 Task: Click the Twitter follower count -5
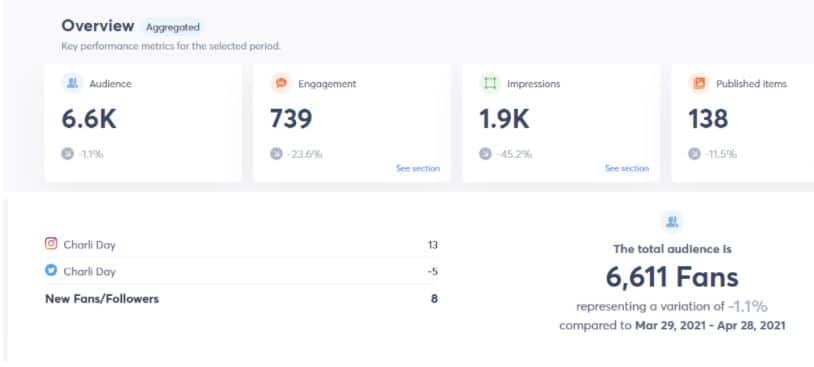pos(433,271)
